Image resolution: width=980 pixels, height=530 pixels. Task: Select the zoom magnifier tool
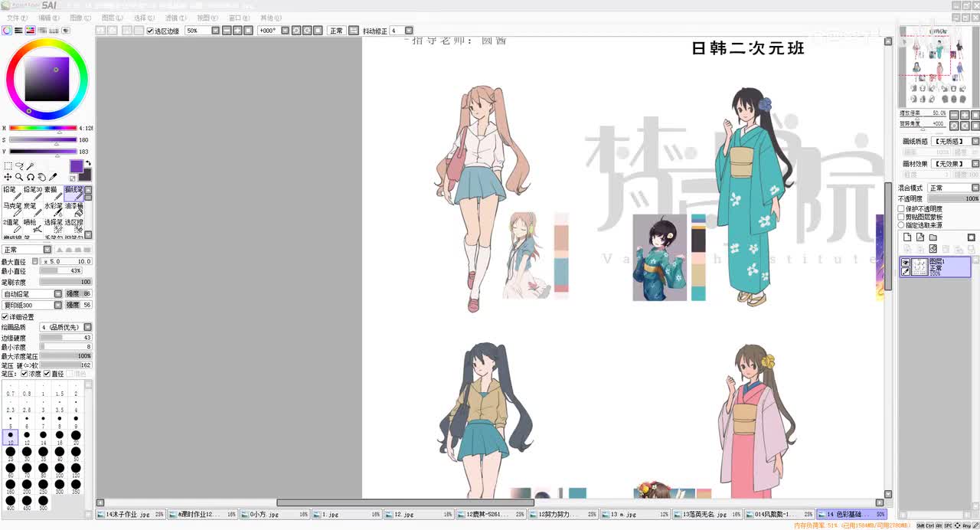[x=19, y=177]
